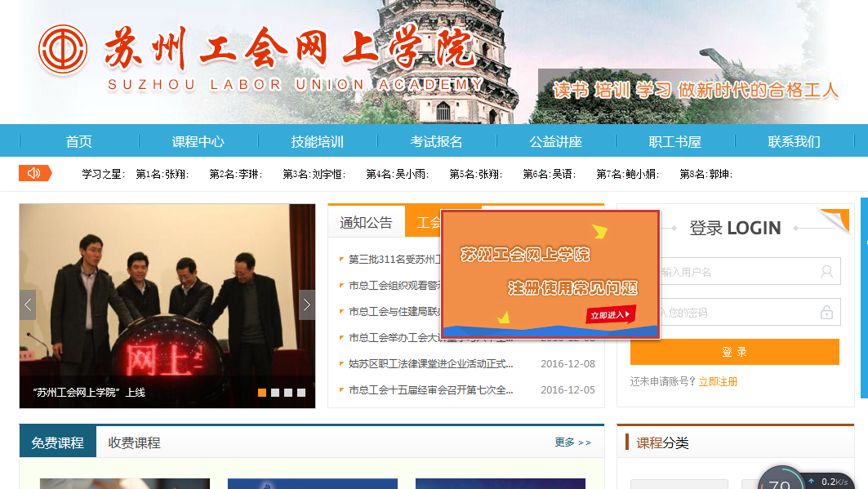The height and width of the screenshot is (489, 868).
Task: Switch to the 收费课程 tab
Action: 135,442
